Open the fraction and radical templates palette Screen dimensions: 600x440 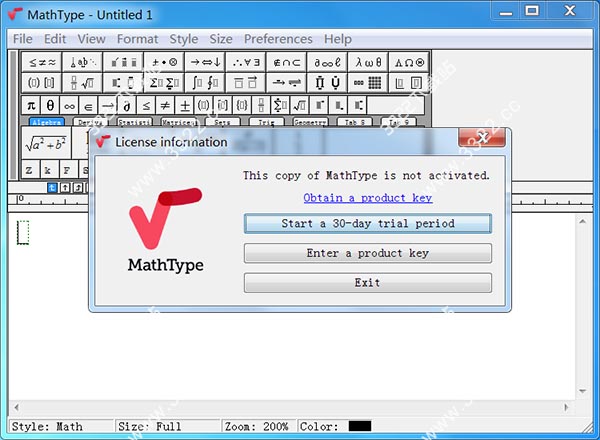[83, 83]
